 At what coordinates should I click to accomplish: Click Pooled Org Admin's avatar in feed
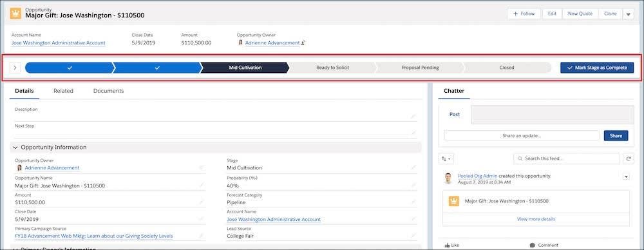click(x=448, y=178)
